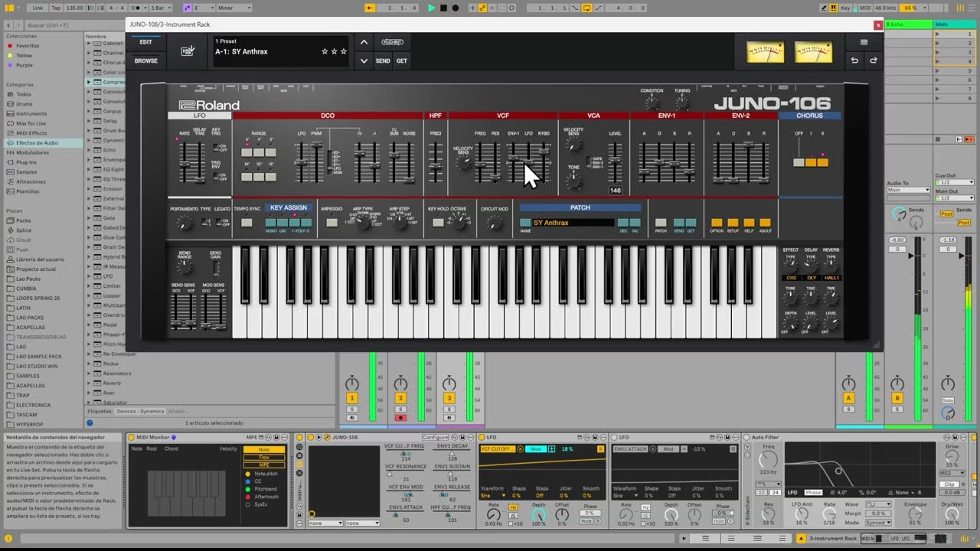Screen dimensions: 980x551
Task: Toggle the Key mapping mode button
Action: [x=846, y=8]
